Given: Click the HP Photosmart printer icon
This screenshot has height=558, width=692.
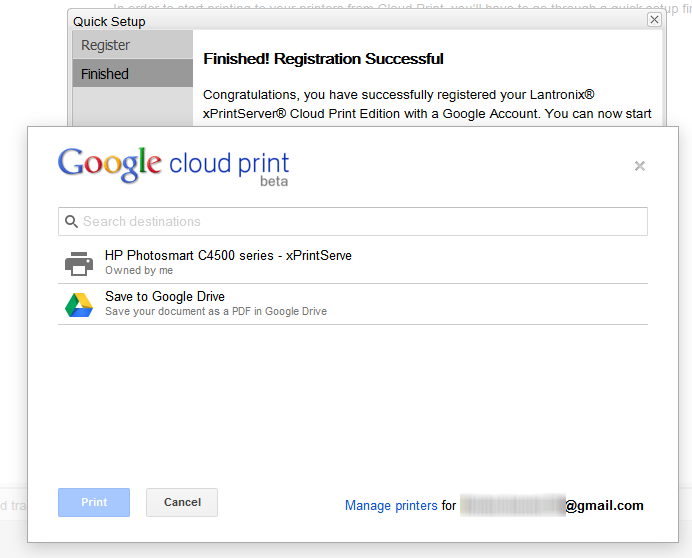Looking at the screenshot, I should (79, 263).
